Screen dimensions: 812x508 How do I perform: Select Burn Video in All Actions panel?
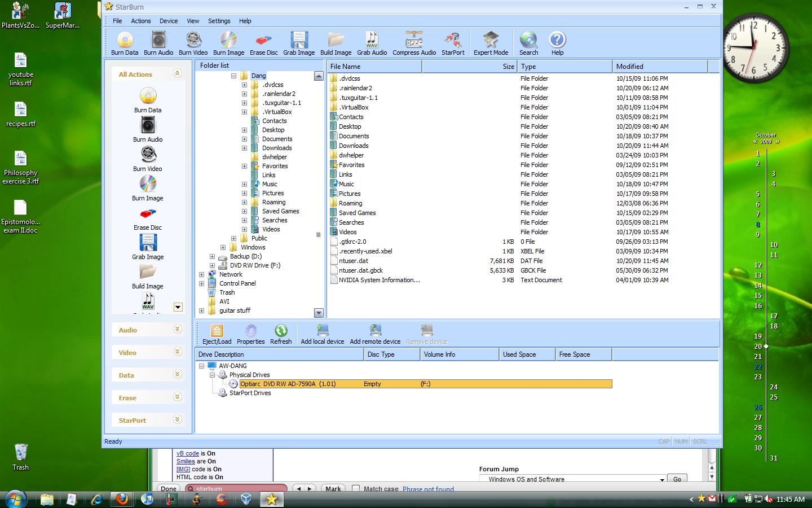[x=148, y=159]
